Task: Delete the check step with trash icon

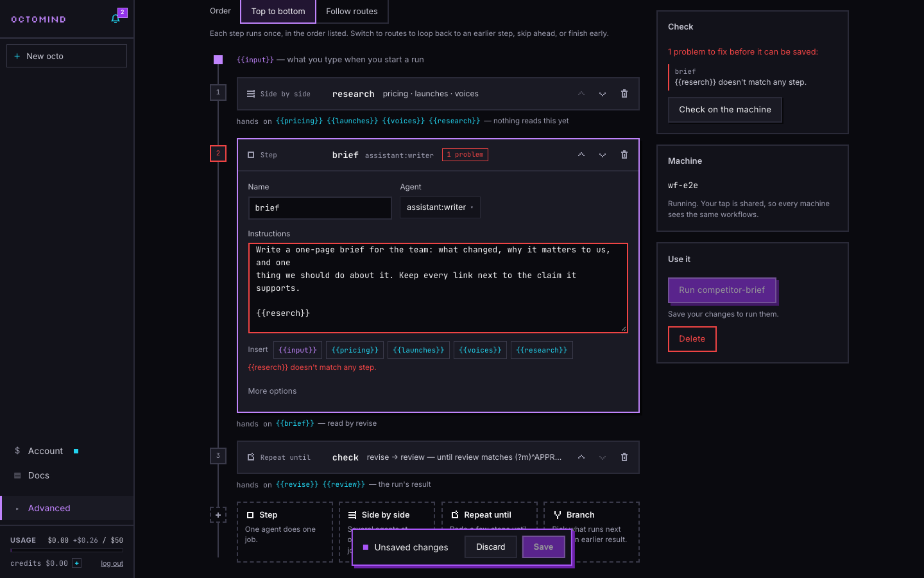Action: point(624,457)
